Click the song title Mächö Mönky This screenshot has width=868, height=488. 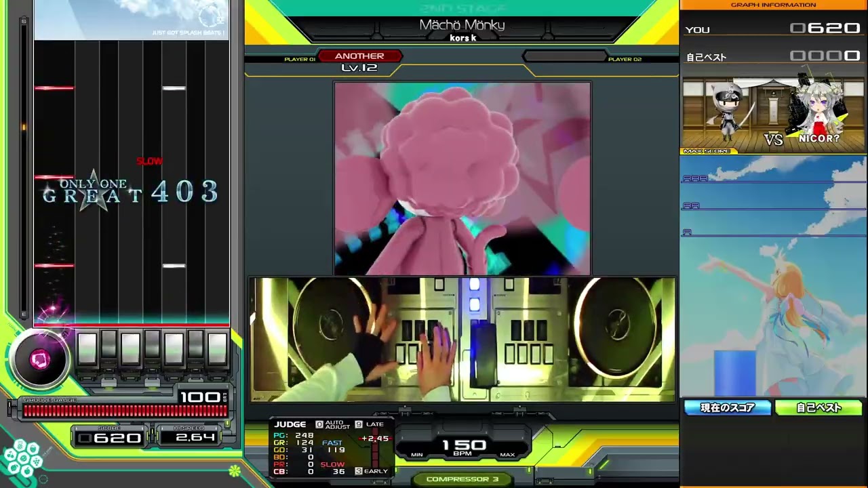tap(462, 25)
